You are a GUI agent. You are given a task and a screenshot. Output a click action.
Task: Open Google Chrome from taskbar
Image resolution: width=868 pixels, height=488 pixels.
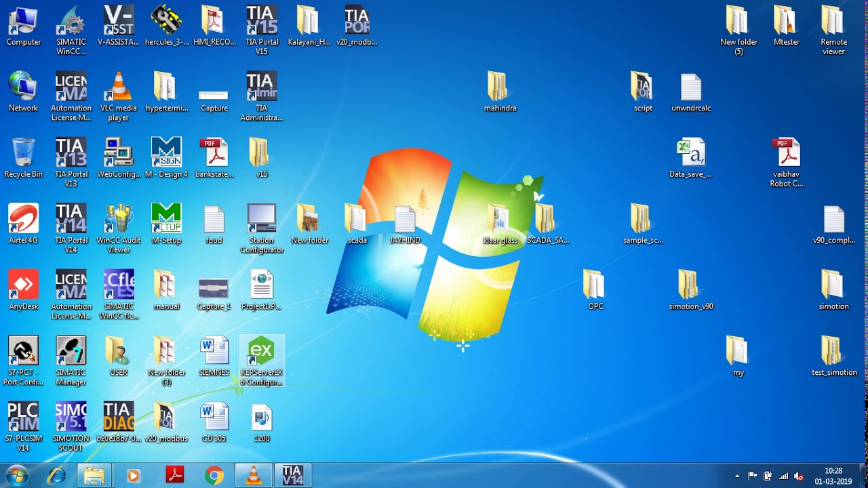pyautogui.click(x=214, y=476)
